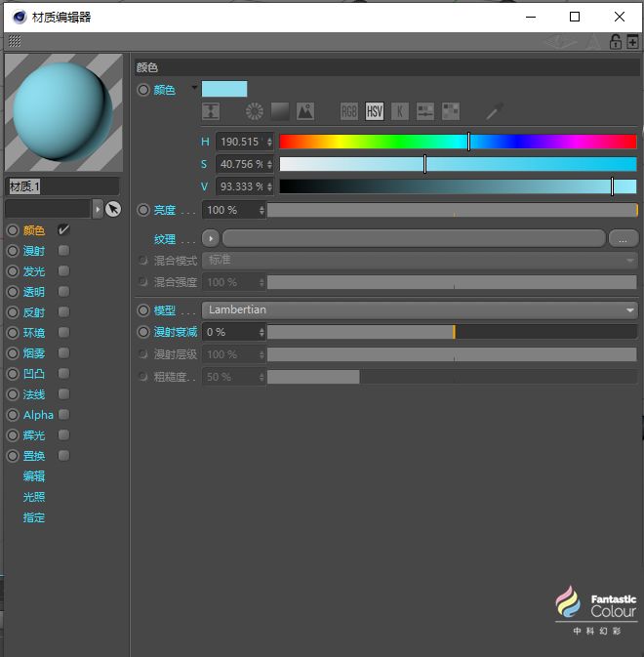Enable the 置换 channel checkbox

[x=63, y=456]
